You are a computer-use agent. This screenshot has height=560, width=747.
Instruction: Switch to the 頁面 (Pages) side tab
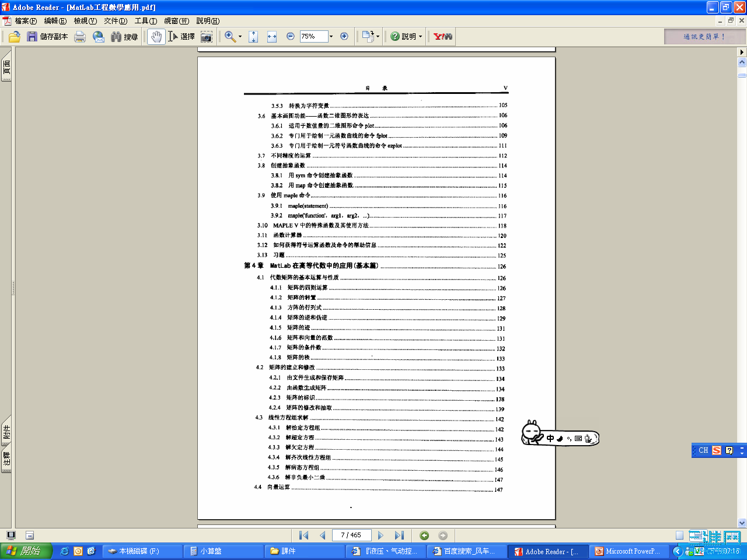[6, 66]
